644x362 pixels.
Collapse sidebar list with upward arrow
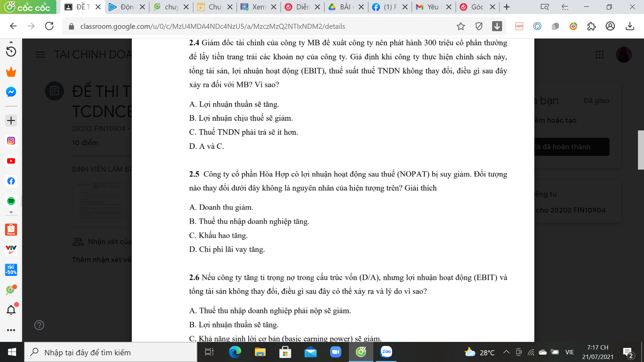[x=11, y=42]
